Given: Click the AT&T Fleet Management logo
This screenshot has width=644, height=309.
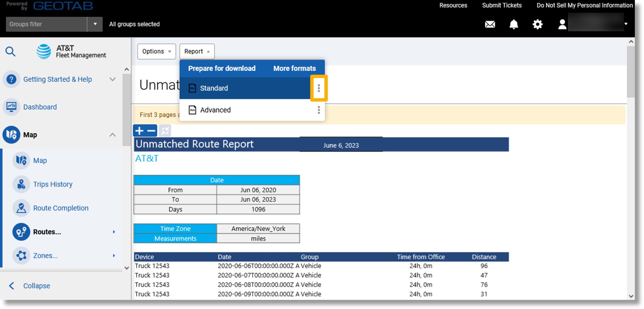Looking at the screenshot, I should (x=71, y=51).
